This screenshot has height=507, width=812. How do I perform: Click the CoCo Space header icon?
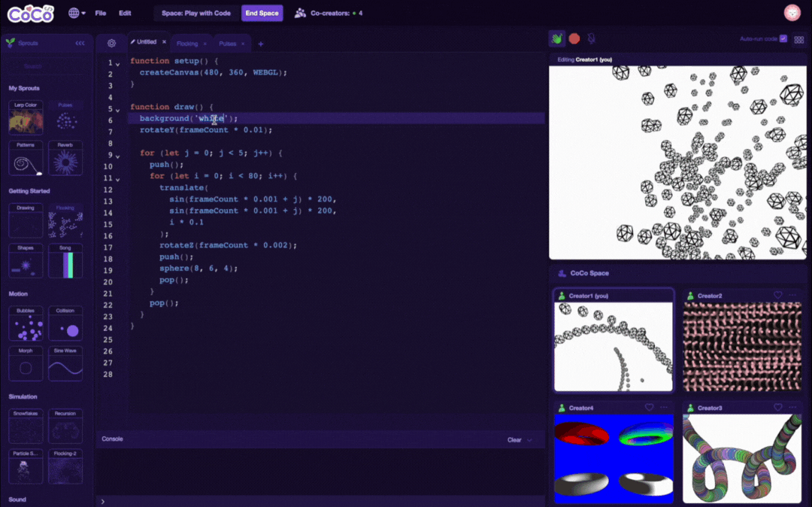[562, 273]
